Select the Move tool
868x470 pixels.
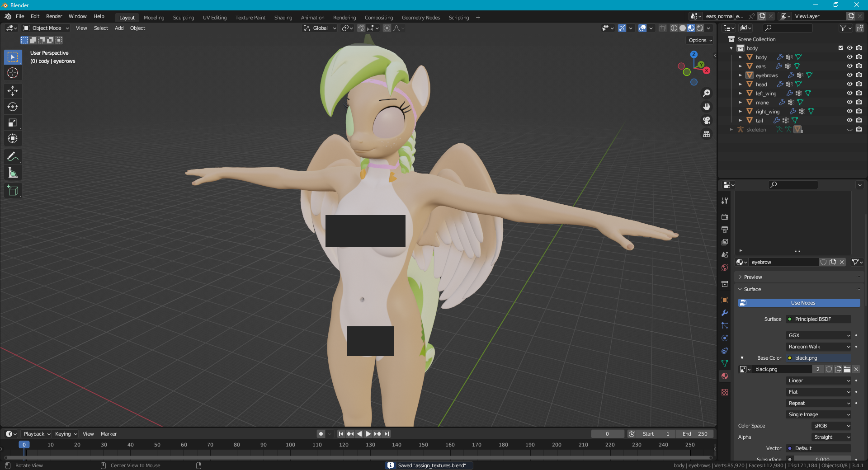(x=13, y=91)
